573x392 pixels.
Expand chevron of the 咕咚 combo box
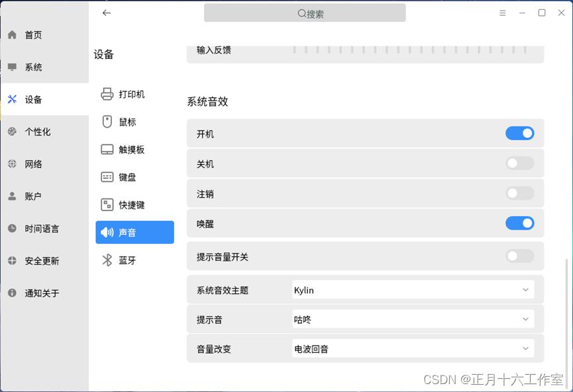[525, 319]
